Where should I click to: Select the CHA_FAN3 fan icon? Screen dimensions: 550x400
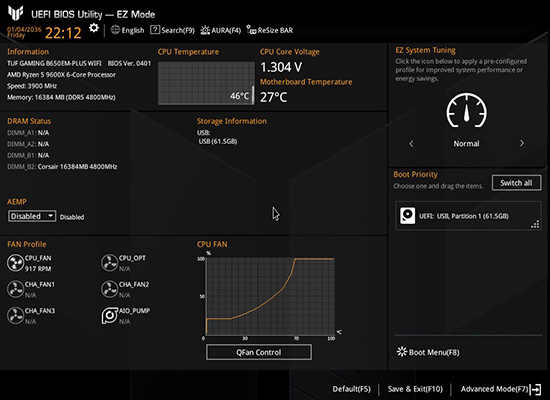pyautogui.click(x=15, y=315)
